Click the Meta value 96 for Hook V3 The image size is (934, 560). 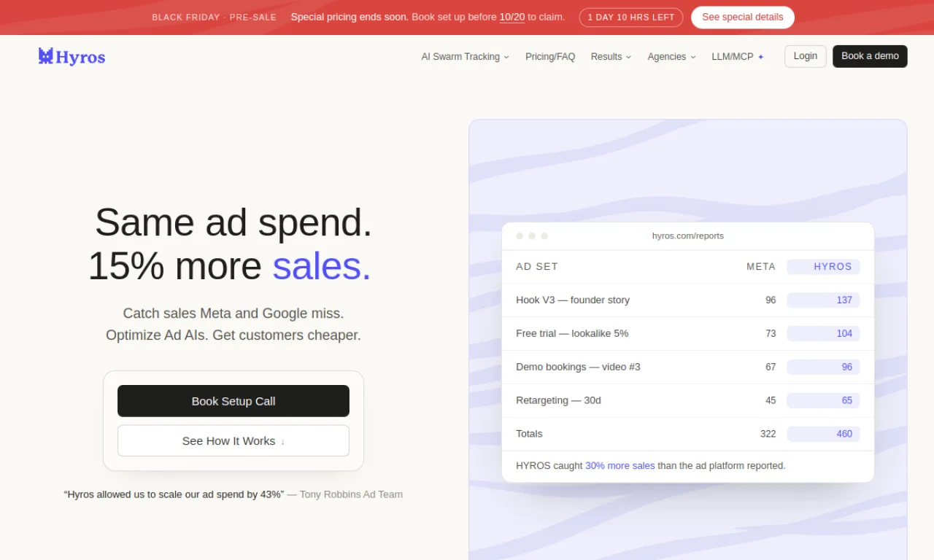[771, 300]
